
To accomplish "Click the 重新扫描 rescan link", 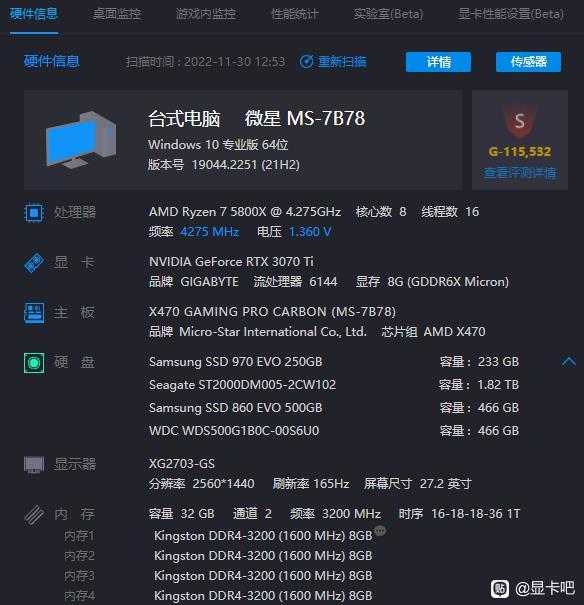I will [x=342, y=62].
